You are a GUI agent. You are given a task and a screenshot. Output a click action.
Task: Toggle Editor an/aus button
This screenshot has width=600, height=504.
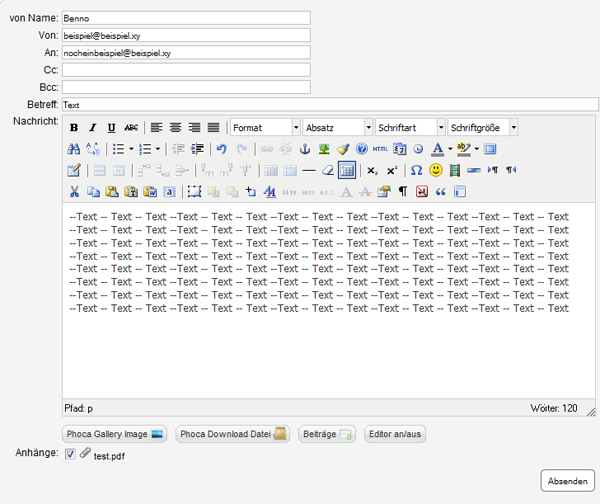tap(395, 434)
